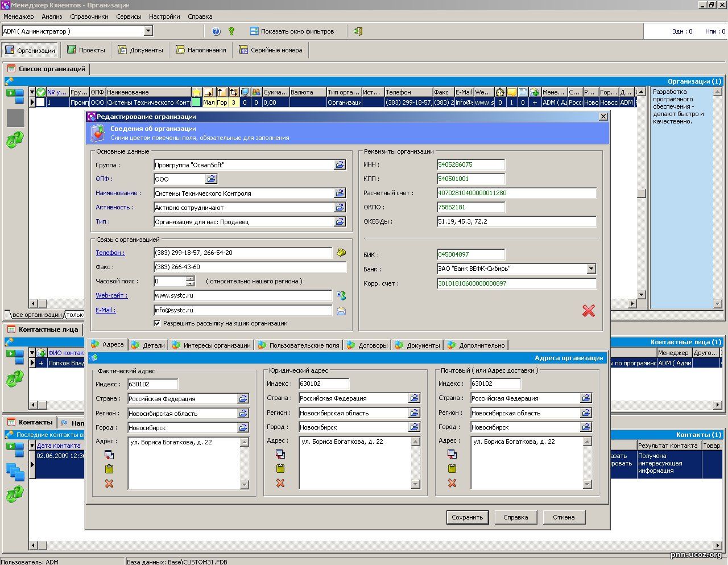Click the phone dial icon next to Телефон
This screenshot has height=565, width=728.
click(x=341, y=253)
